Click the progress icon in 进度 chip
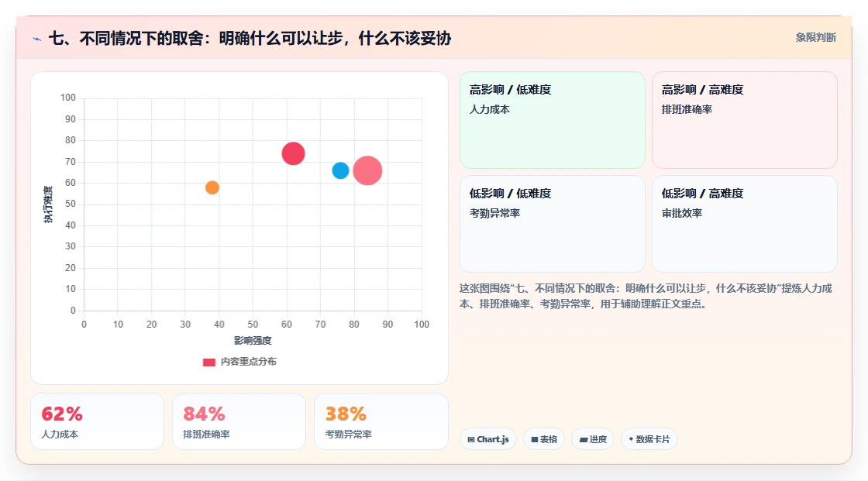The image size is (868, 481). (x=584, y=439)
